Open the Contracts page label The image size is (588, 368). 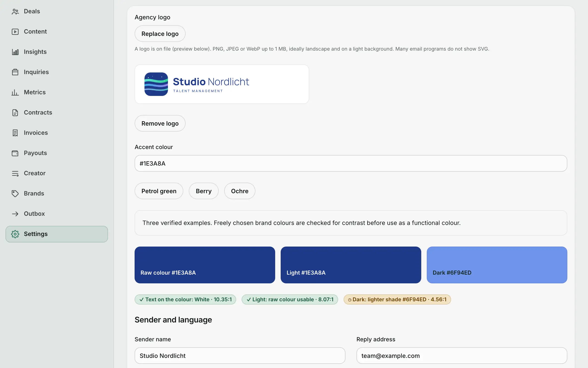(x=38, y=112)
